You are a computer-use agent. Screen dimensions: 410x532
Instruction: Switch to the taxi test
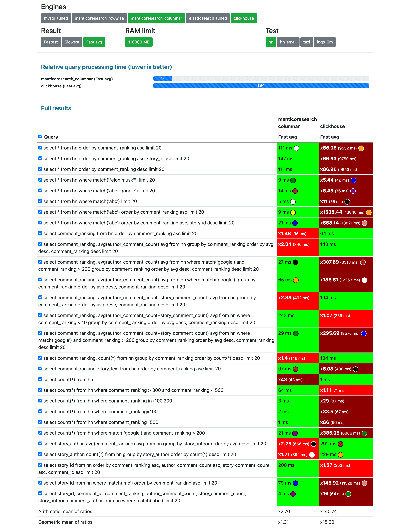(x=307, y=42)
